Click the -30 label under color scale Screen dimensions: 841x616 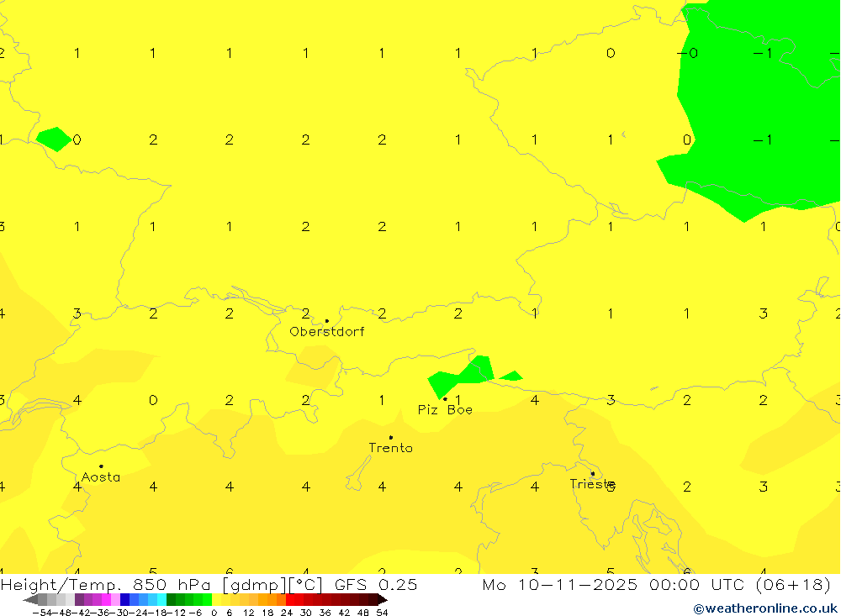[119, 613]
